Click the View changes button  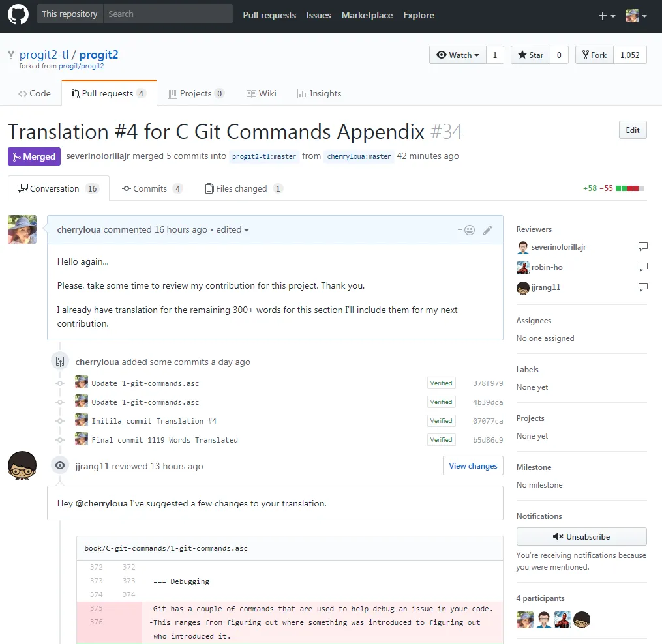coord(473,465)
